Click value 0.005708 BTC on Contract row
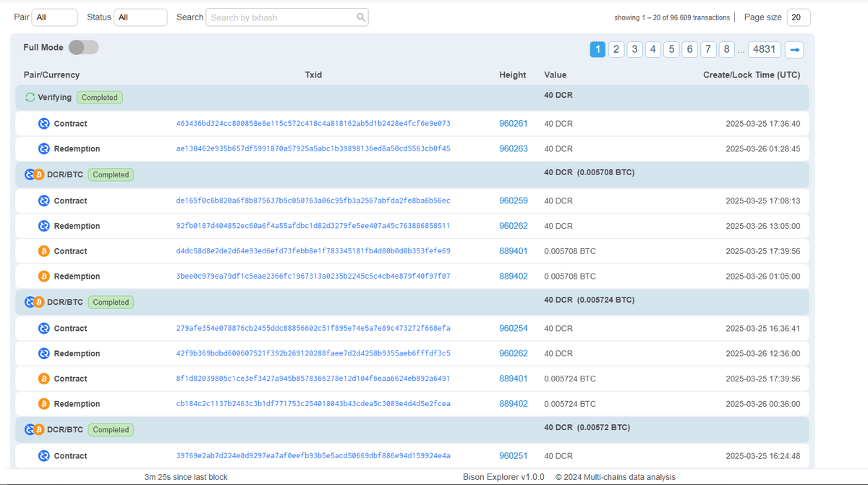868x485 pixels. pyautogui.click(x=570, y=251)
